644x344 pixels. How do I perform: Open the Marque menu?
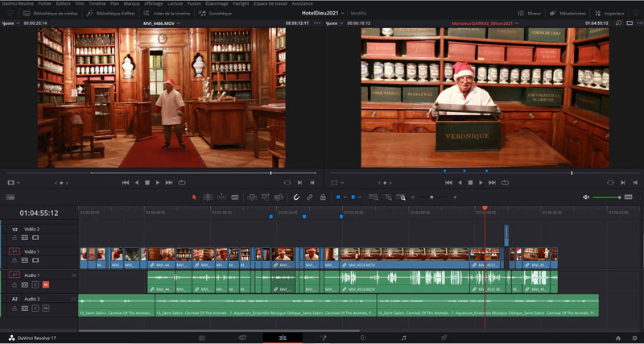[131, 3]
